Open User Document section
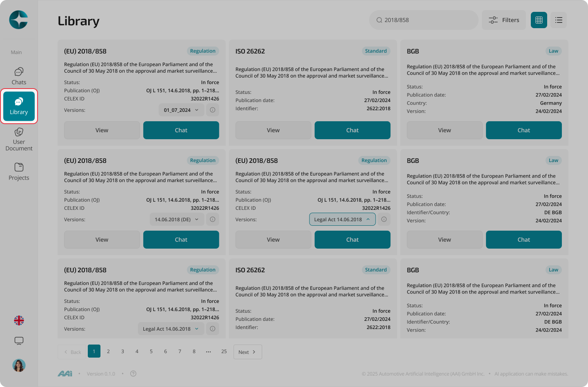The height and width of the screenshot is (387, 588). (x=19, y=139)
